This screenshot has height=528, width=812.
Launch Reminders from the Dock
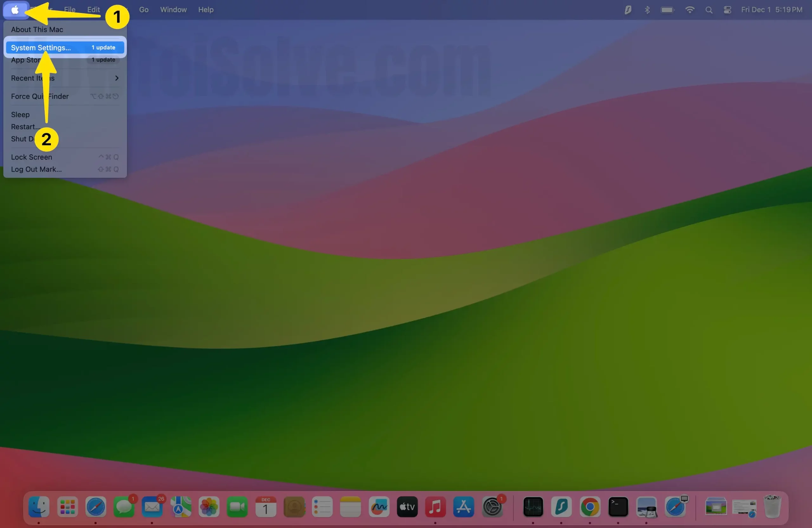[322, 507]
